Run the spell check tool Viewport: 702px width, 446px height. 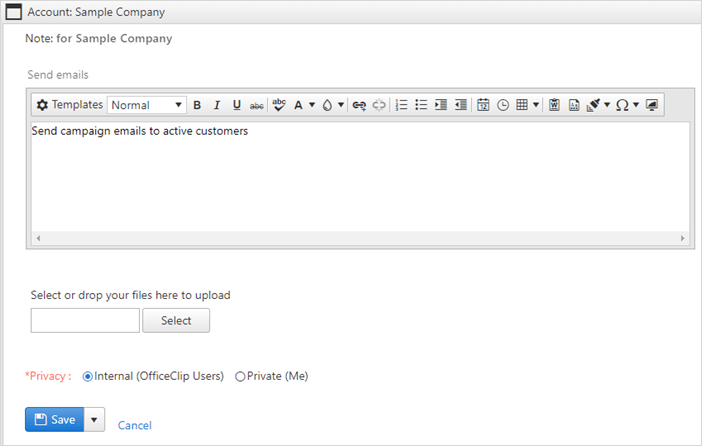(279, 105)
